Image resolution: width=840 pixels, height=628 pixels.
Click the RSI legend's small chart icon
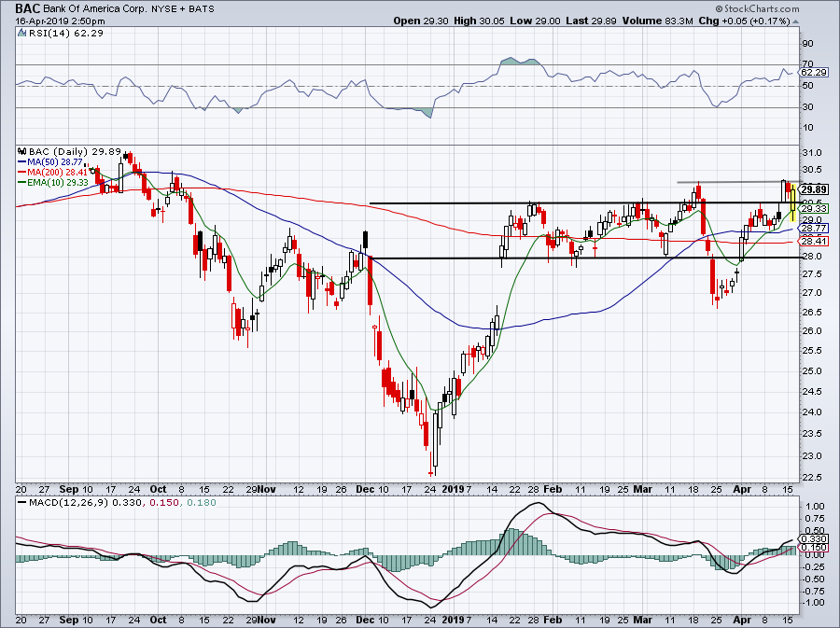22,34
